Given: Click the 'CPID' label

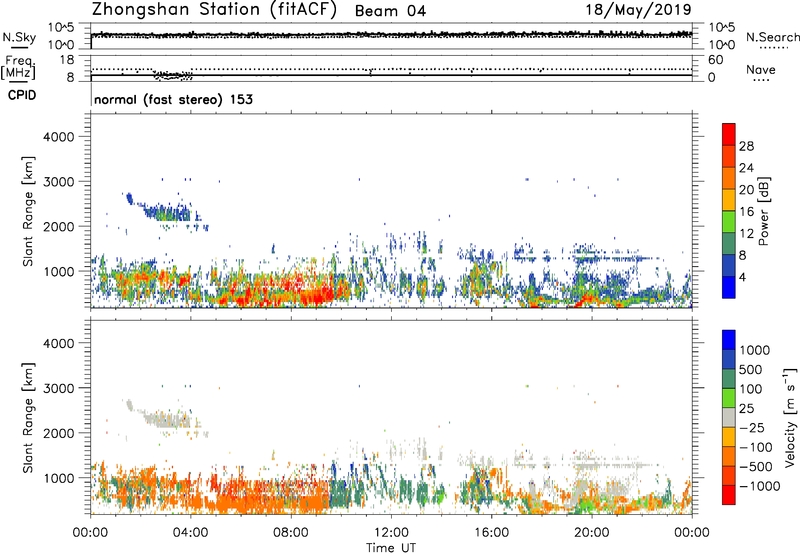Looking at the screenshot, I should click(22, 95).
